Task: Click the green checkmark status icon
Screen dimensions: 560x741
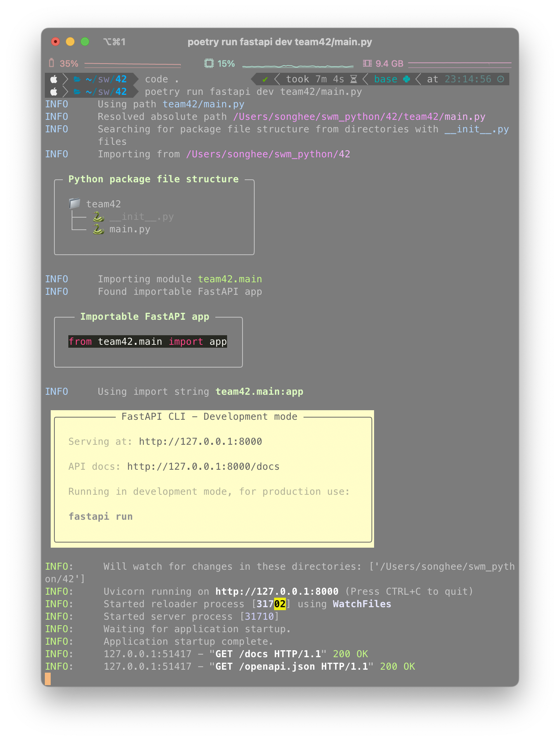Action: tap(265, 79)
